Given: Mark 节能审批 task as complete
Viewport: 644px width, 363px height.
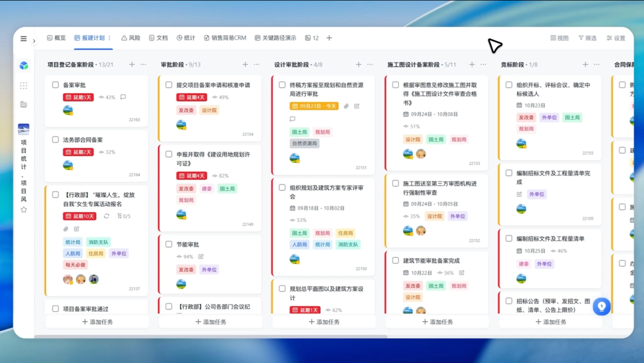Looking at the screenshot, I should point(169,244).
